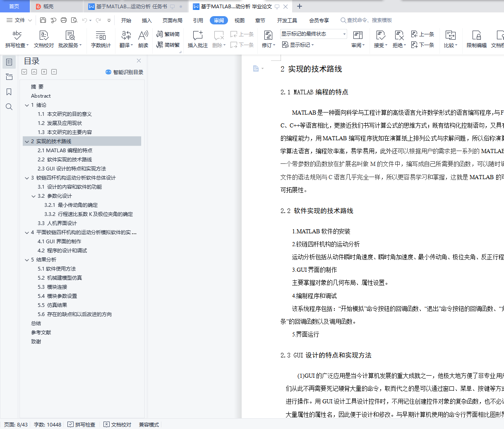
Task: Accept the change with 接受
Action: (381, 39)
